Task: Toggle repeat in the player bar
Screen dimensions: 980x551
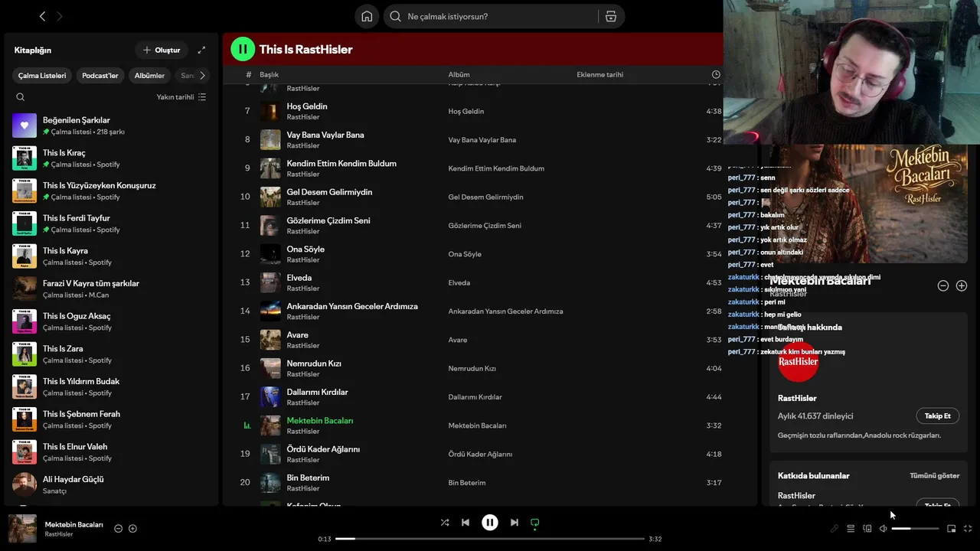Action: (535, 523)
